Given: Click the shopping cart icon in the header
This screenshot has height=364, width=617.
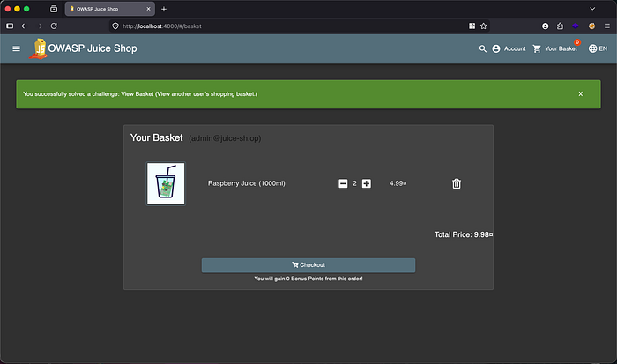Looking at the screenshot, I should pyautogui.click(x=537, y=48).
